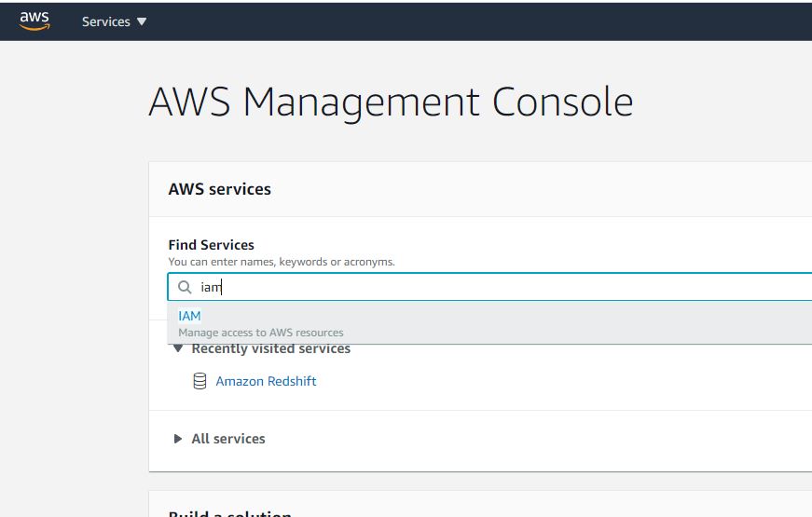Click the AWS logo icon
The height and width of the screenshot is (517, 812).
tap(34, 20)
